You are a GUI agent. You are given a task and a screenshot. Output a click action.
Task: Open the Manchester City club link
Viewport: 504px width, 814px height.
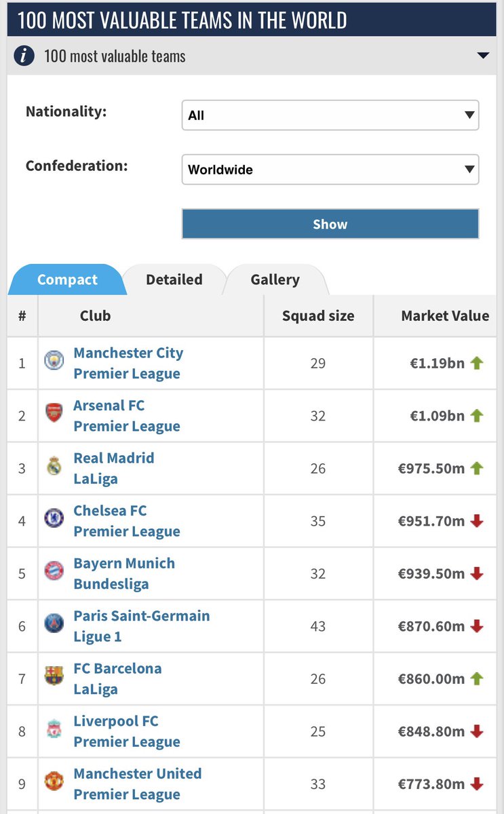[128, 353]
